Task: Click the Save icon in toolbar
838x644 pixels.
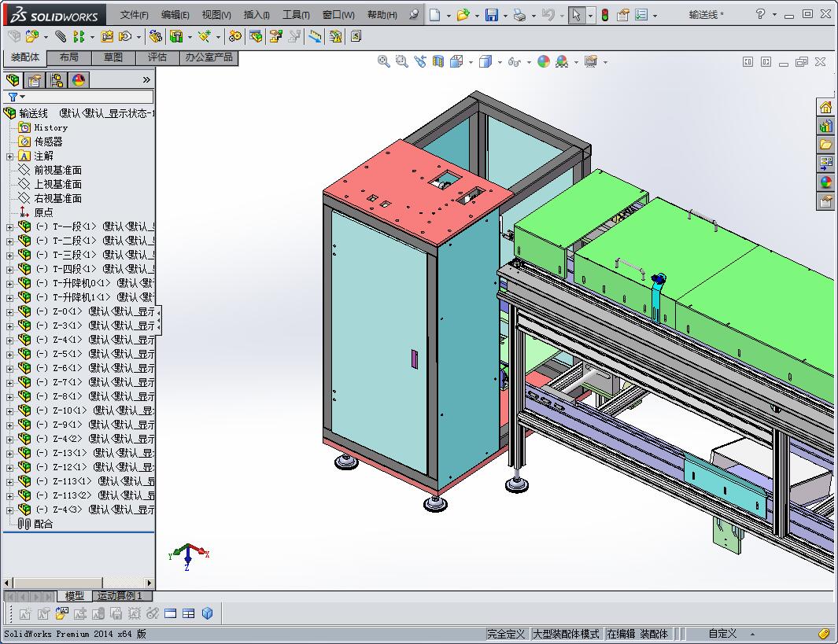Action: 491,15
